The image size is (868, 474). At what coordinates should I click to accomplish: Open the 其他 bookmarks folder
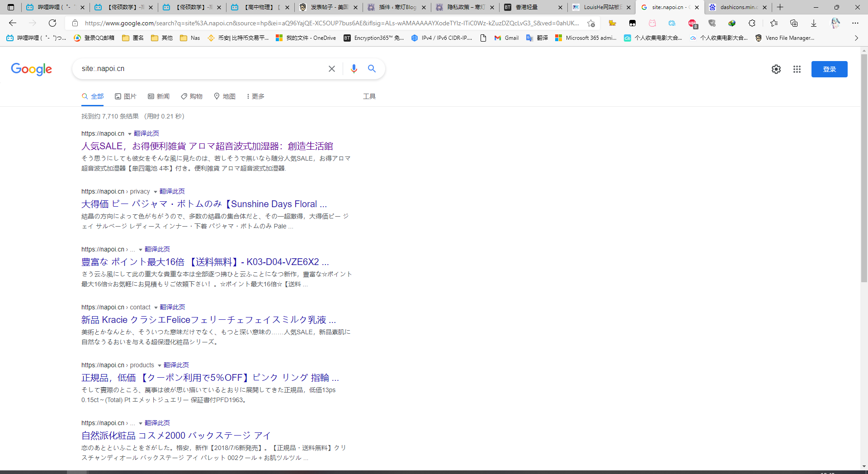[162, 38]
